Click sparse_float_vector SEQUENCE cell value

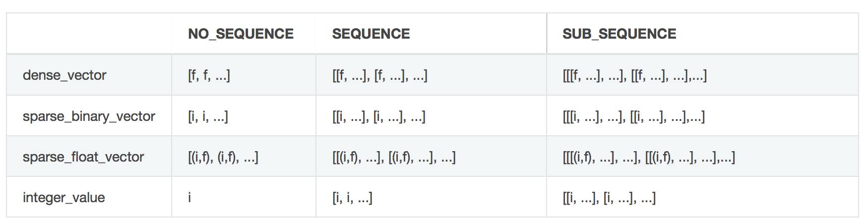coord(393,157)
